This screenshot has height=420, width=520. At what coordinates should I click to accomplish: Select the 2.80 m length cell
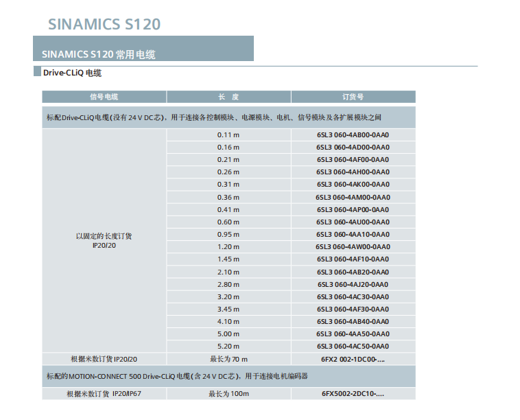(x=229, y=284)
